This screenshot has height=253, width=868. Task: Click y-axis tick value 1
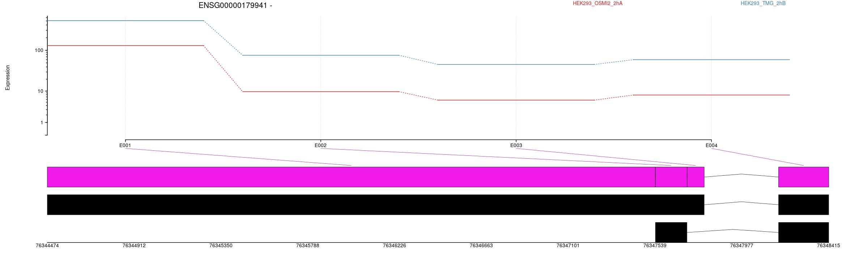pyautogui.click(x=42, y=123)
